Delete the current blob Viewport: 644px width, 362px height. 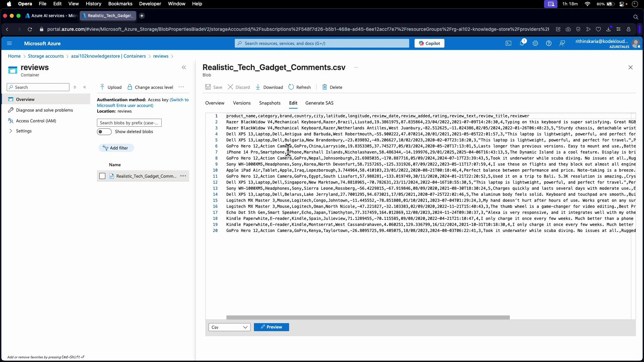[x=332, y=87]
